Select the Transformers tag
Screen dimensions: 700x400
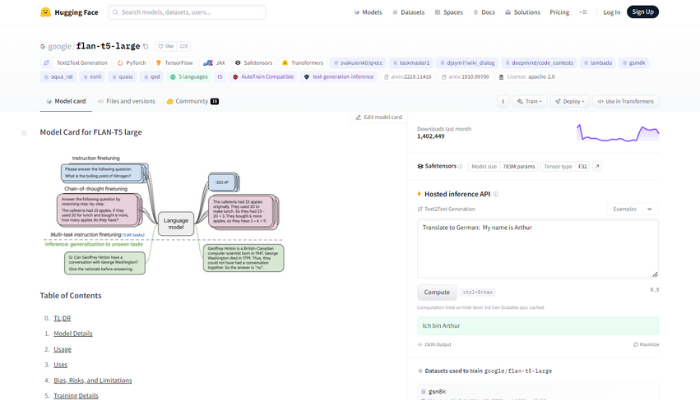302,63
